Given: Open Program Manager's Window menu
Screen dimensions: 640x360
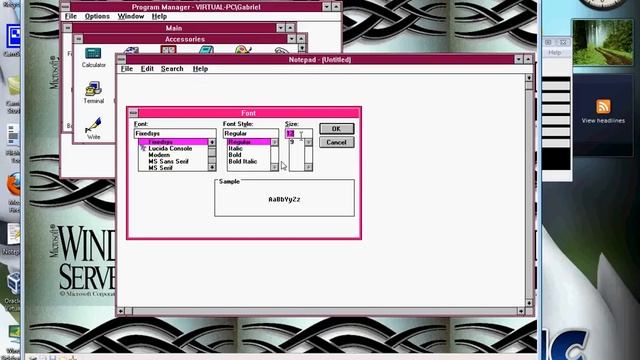Looking at the screenshot, I should (131, 16).
